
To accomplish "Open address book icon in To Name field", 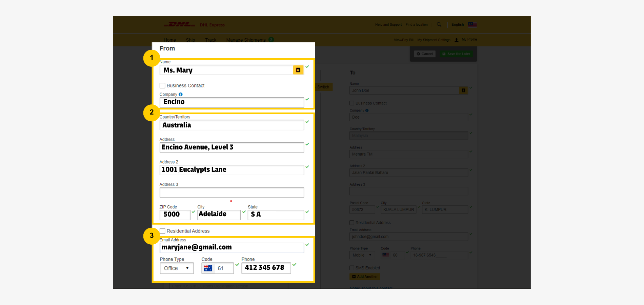I will 463,90.
